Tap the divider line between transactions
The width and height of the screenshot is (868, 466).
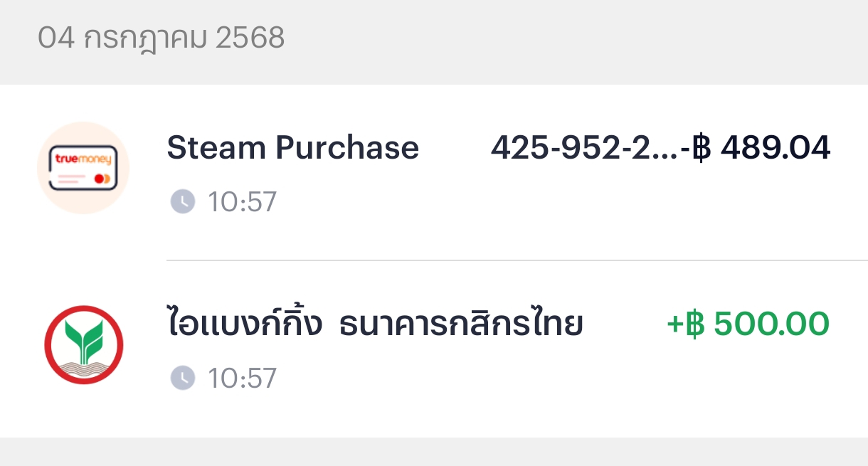point(517,260)
